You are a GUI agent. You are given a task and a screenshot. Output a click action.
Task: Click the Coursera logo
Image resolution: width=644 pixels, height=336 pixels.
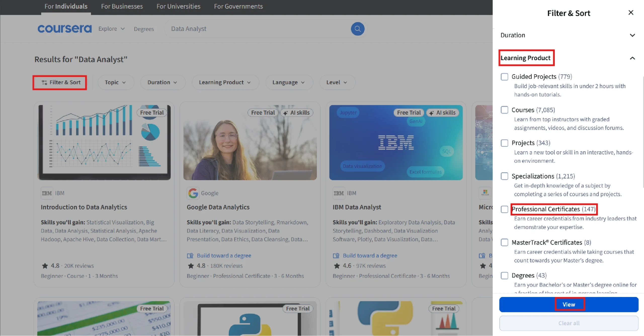point(64,28)
